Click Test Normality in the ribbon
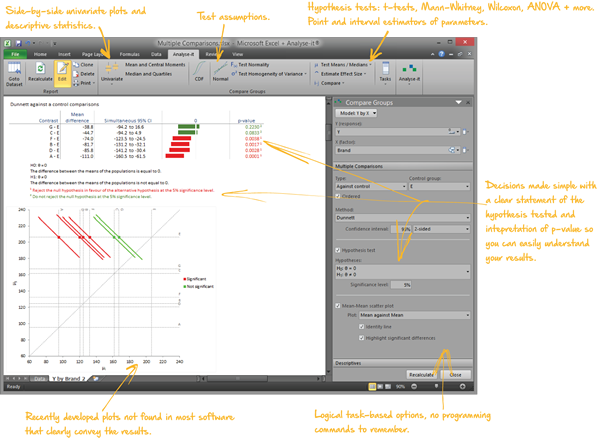The image size is (600, 438). (x=250, y=65)
